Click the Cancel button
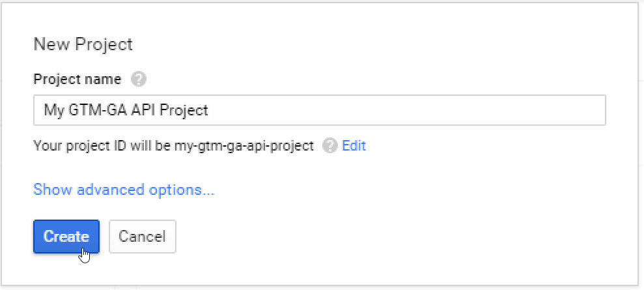This screenshot has height=290, width=644. click(142, 236)
